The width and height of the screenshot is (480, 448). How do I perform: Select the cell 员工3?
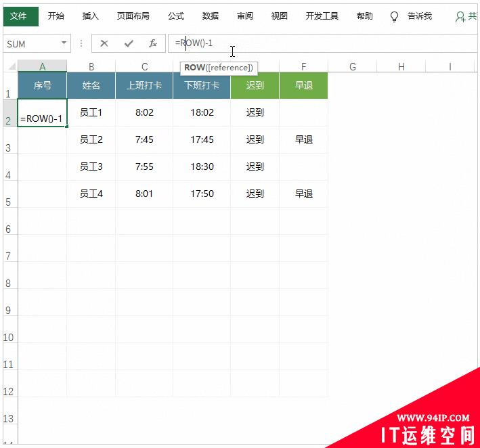[x=91, y=166]
